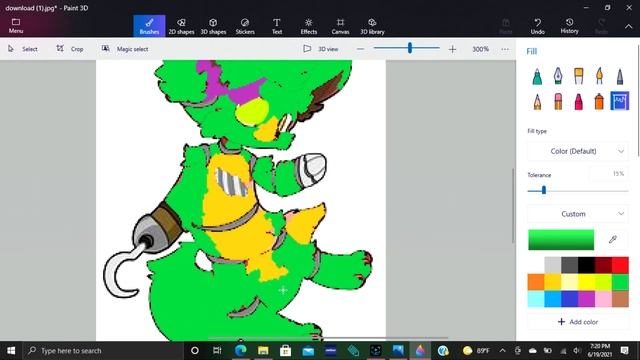The height and width of the screenshot is (360, 640).
Task: Open the 3D library tab
Action: (372, 26)
